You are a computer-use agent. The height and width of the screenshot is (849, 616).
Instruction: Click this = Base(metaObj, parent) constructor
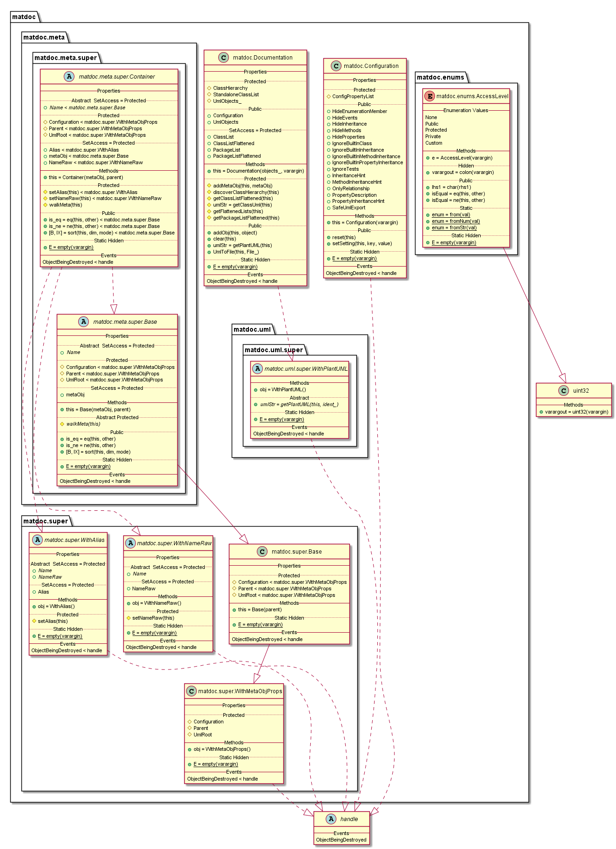coord(98,410)
